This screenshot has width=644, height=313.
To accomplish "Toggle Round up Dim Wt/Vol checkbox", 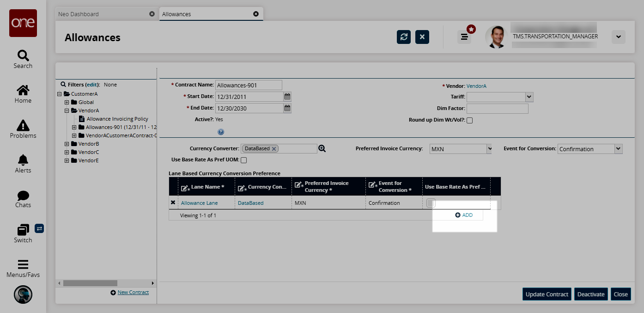I will point(470,120).
